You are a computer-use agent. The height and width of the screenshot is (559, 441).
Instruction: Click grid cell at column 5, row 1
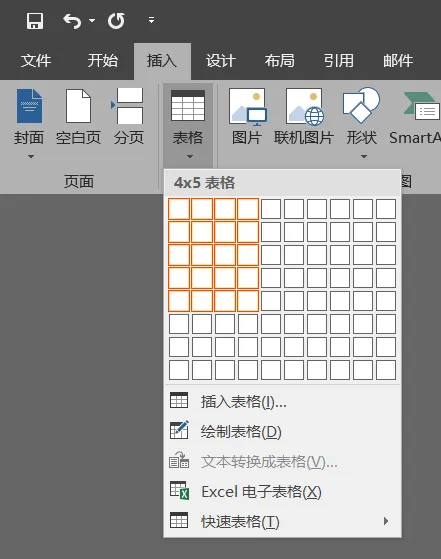pyautogui.click(x=271, y=209)
